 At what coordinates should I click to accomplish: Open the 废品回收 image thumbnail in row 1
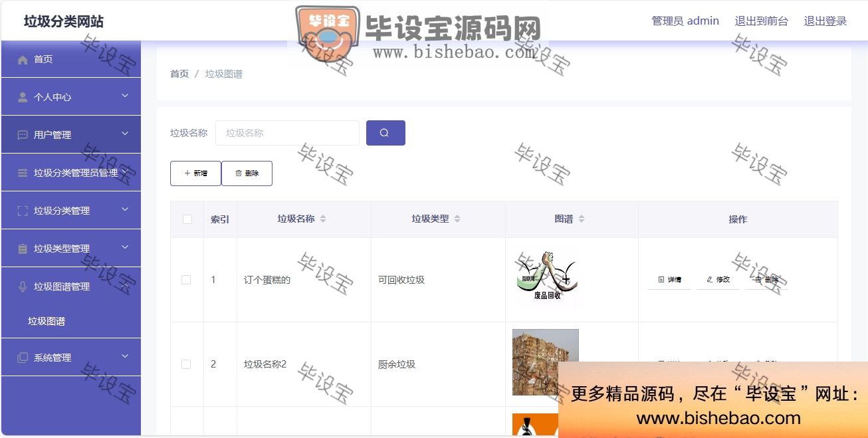[546, 277]
